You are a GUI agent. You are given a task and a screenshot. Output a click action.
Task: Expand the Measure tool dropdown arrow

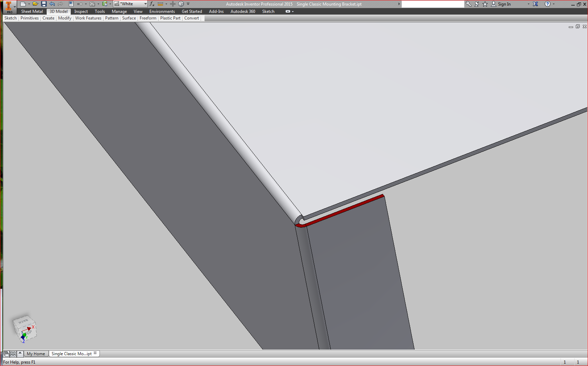166,4
